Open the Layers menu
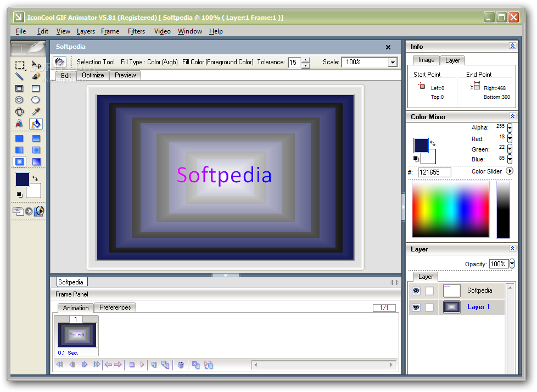 (x=86, y=31)
